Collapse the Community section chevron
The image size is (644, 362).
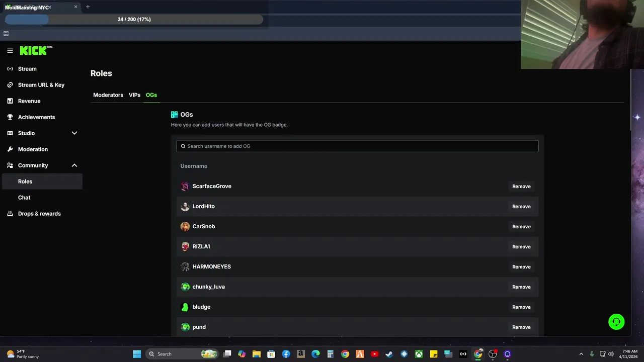tap(74, 165)
